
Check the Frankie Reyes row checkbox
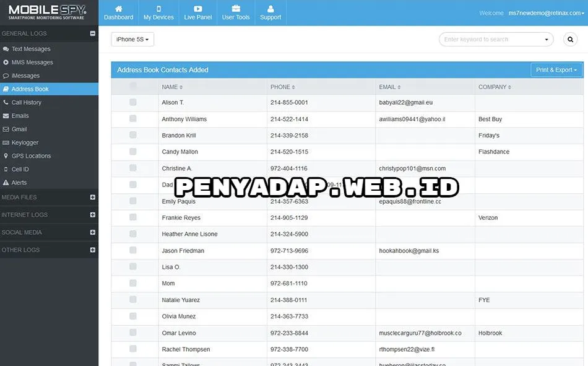click(x=132, y=217)
